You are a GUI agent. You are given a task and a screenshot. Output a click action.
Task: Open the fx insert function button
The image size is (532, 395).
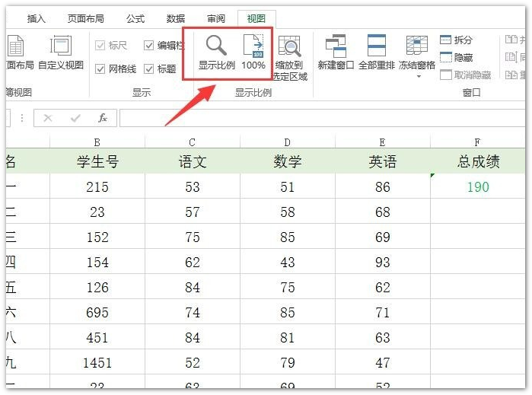pyautogui.click(x=103, y=118)
